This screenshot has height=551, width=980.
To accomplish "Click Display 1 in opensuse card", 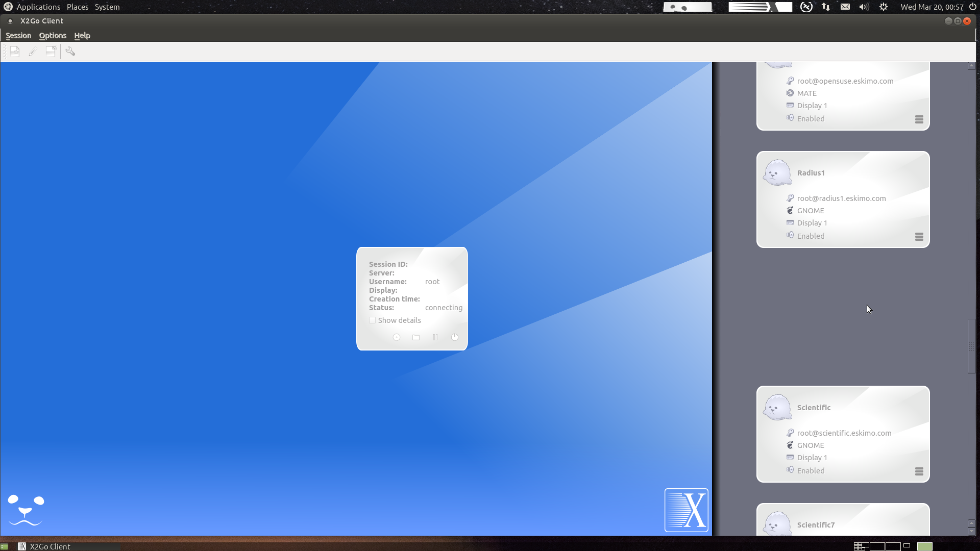I will coord(812,106).
